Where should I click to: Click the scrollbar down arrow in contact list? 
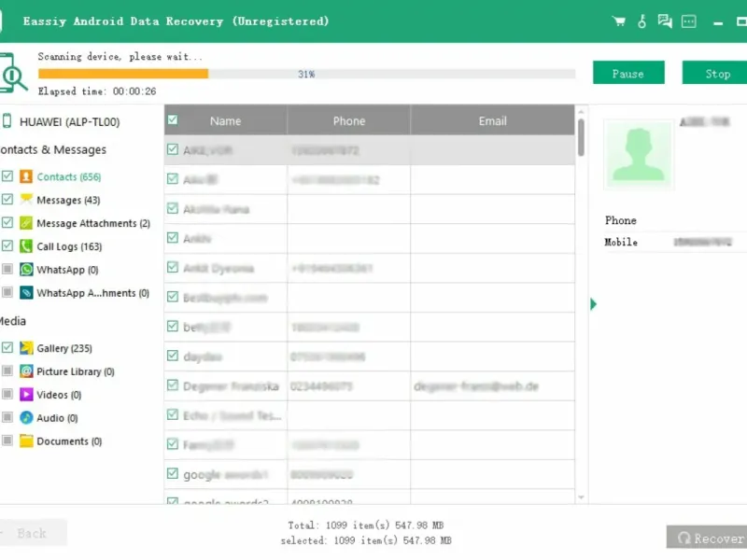(x=581, y=497)
